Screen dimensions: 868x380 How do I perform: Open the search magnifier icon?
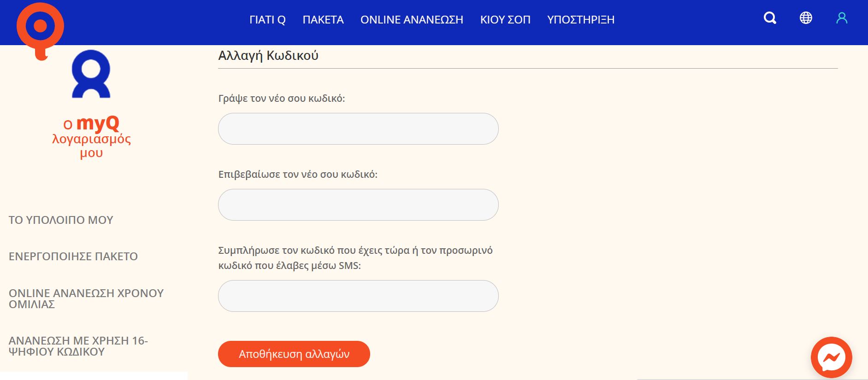point(770,18)
